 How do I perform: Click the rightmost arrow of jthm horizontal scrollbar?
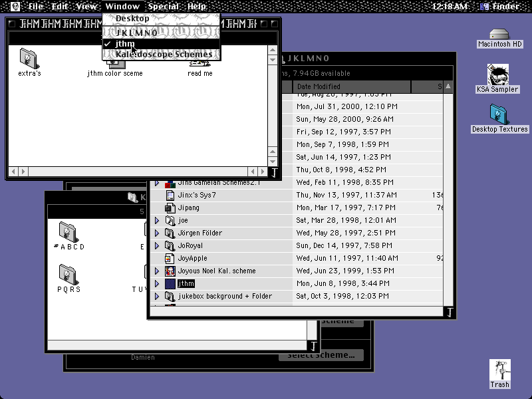point(262,172)
